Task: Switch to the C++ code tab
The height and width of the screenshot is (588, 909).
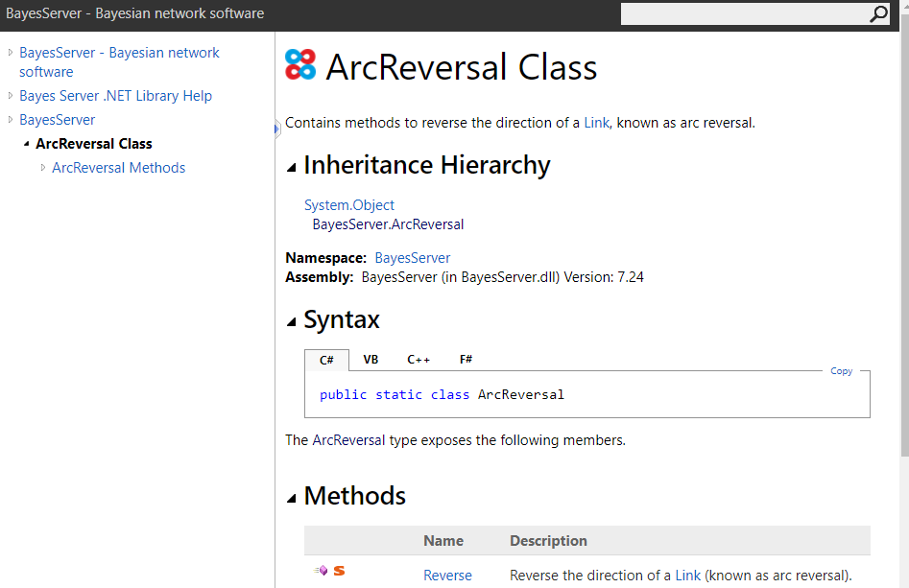Action: pyautogui.click(x=419, y=360)
